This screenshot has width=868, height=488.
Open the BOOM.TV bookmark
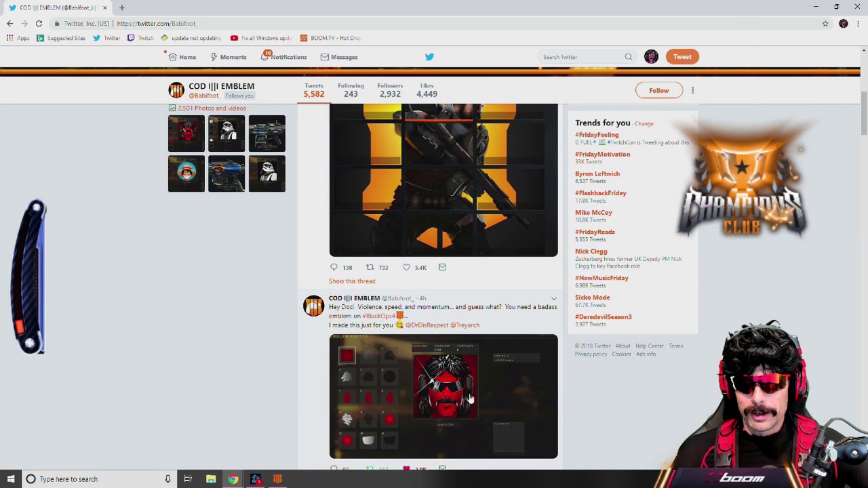pyautogui.click(x=330, y=38)
